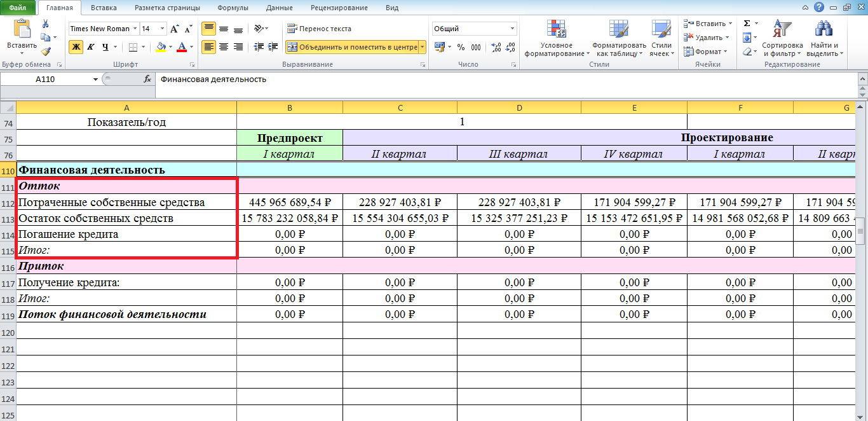Select column B header
Screen dimensions: 868x421
tap(289, 108)
